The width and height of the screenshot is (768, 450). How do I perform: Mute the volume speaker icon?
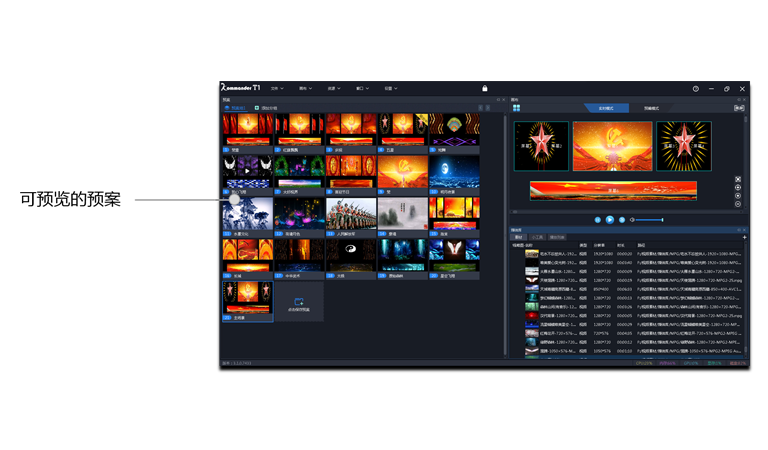[x=632, y=219]
